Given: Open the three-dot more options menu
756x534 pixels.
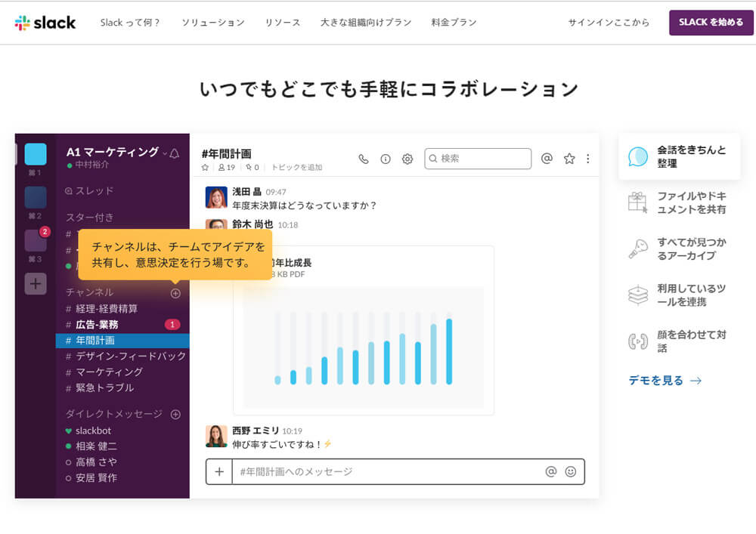Looking at the screenshot, I should coord(588,159).
